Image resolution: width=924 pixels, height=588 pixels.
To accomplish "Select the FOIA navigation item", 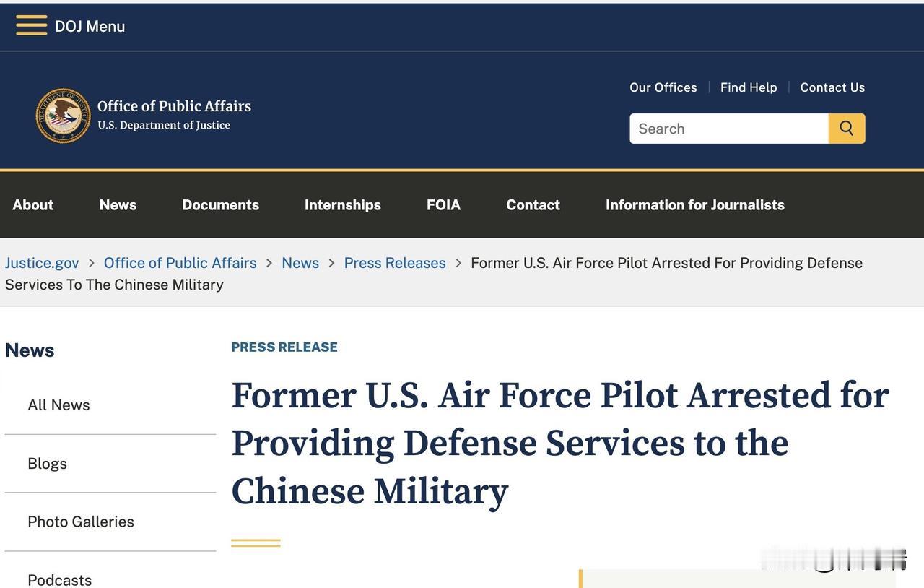I will 443,204.
